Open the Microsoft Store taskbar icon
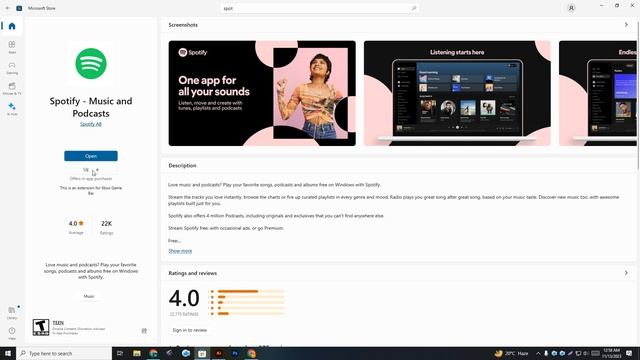Screen dimensions: 640x360 pyautogui.click(x=202, y=353)
